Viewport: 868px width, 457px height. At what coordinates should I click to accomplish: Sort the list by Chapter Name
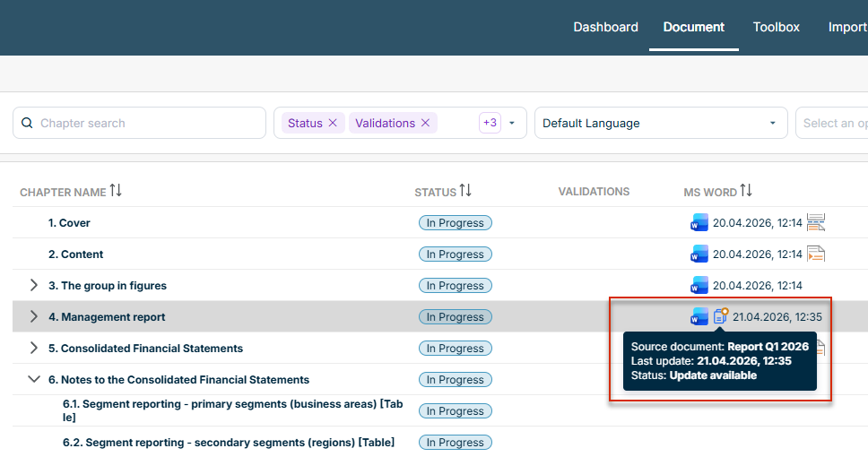tap(116, 191)
